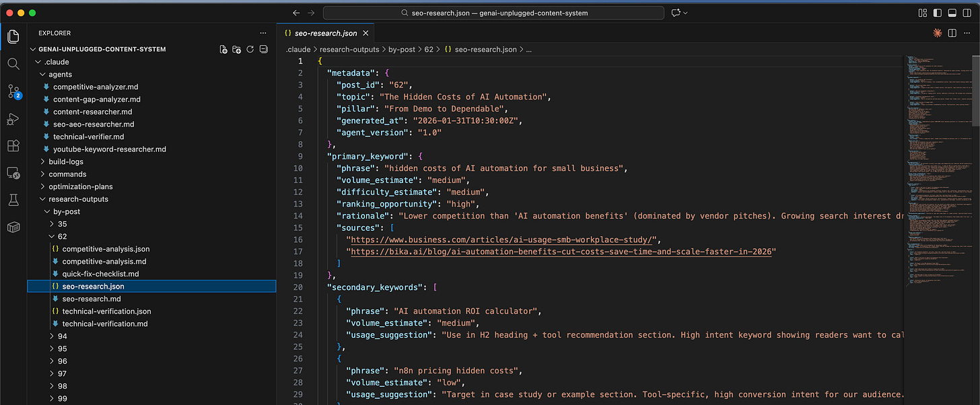Collapse the agents folder
This screenshot has width=980, height=405.
(60, 75)
